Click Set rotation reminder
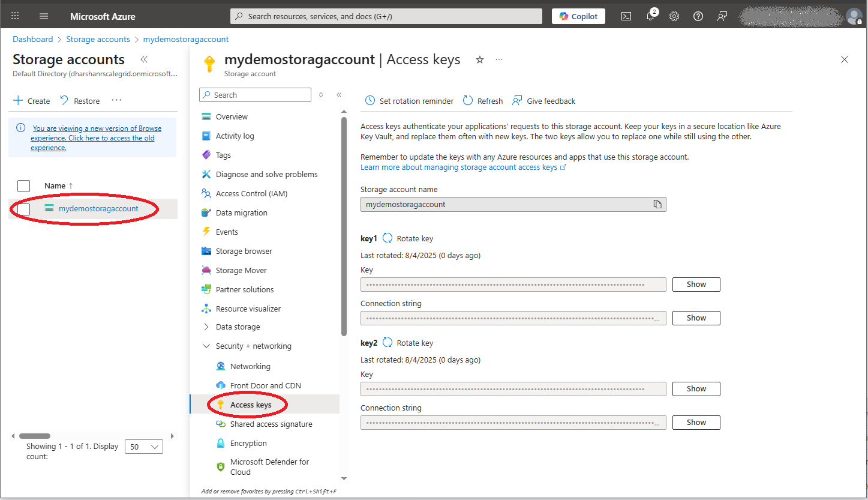 point(410,101)
